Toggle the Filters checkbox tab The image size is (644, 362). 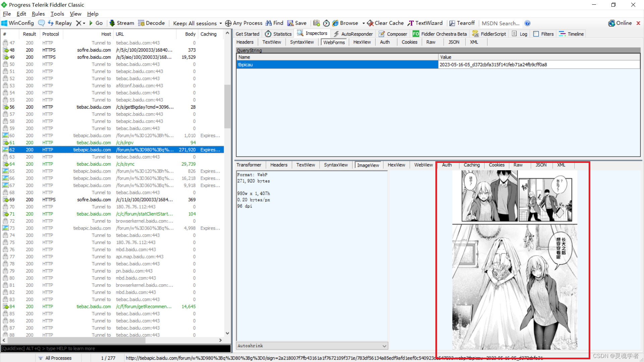point(544,34)
